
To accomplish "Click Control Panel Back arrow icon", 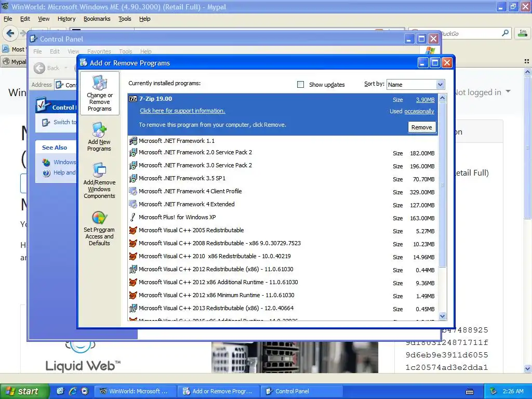I will click(39, 68).
